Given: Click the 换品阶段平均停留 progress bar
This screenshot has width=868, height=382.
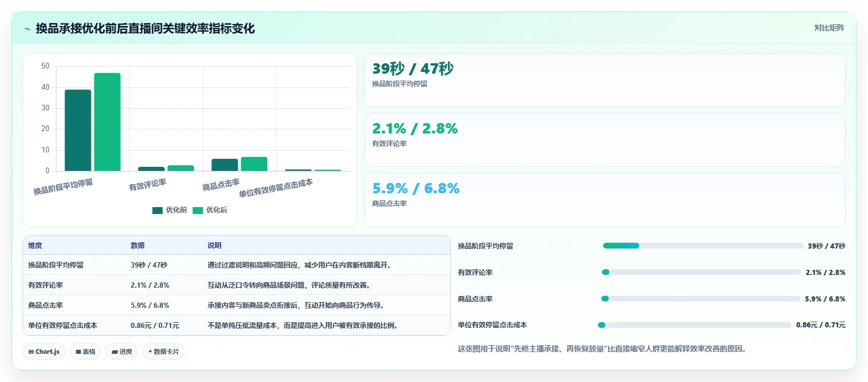Looking at the screenshot, I should pos(703,246).
